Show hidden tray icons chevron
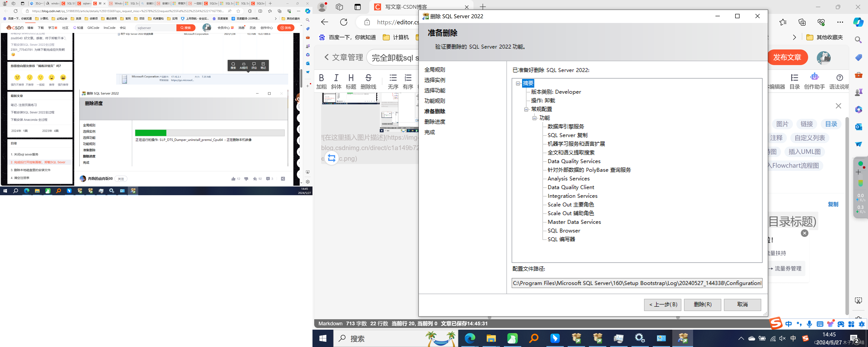This screenshot has height=347, width=868. (741, 338)
